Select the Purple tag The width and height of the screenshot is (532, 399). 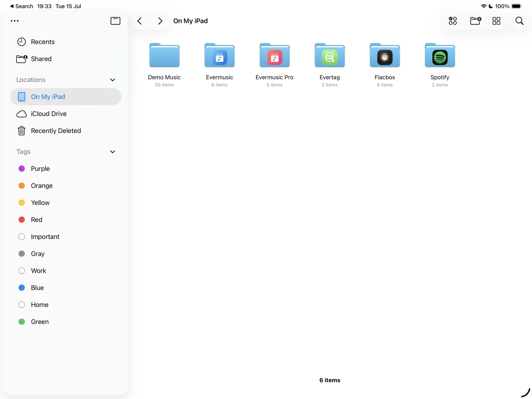40,169
